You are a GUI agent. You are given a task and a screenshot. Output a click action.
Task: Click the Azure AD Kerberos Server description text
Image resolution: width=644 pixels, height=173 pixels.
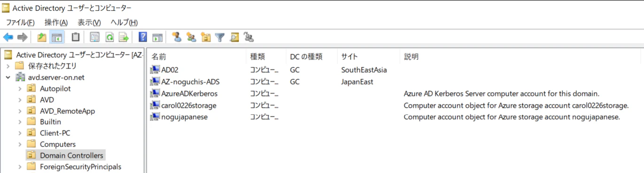501,93
